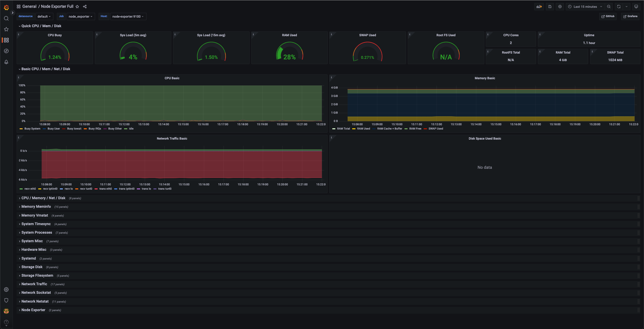Click the Host node-exporter:9100 dropdown
644x329 pixels.
(x=128, y=16)
